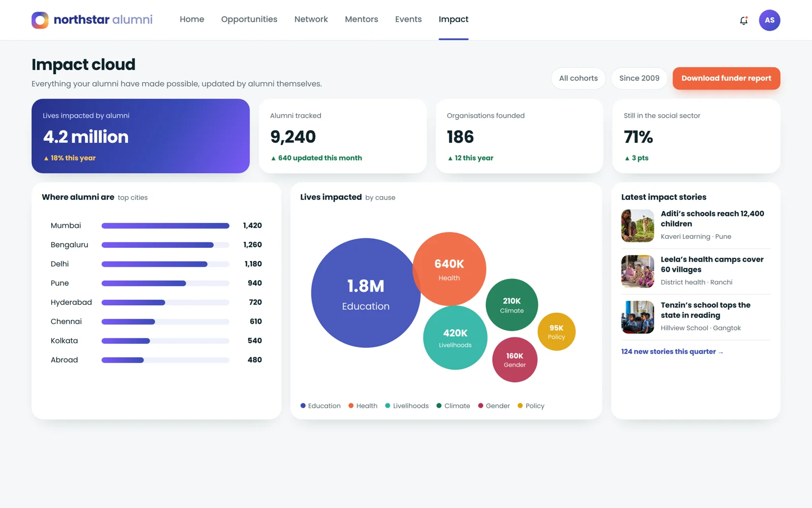Viewport: 812px width, 508px height.
Task: Click the Livelihoods legend swatch
Action: click(388, 406)
